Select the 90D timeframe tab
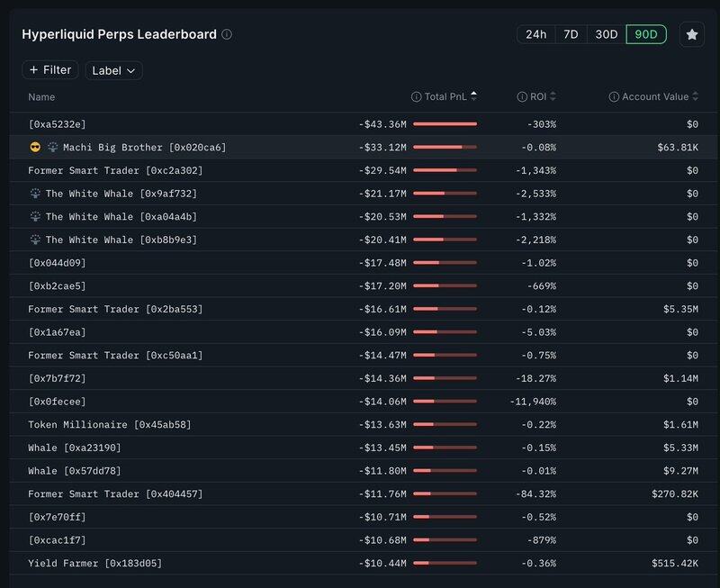 point(645,34)
